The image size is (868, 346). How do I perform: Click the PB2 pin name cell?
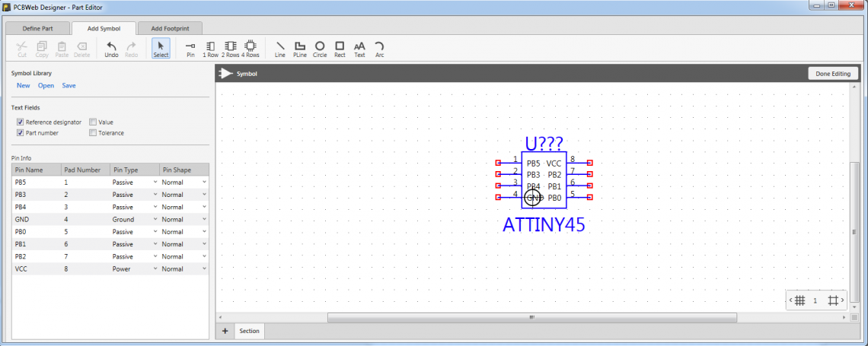[36, 256]
